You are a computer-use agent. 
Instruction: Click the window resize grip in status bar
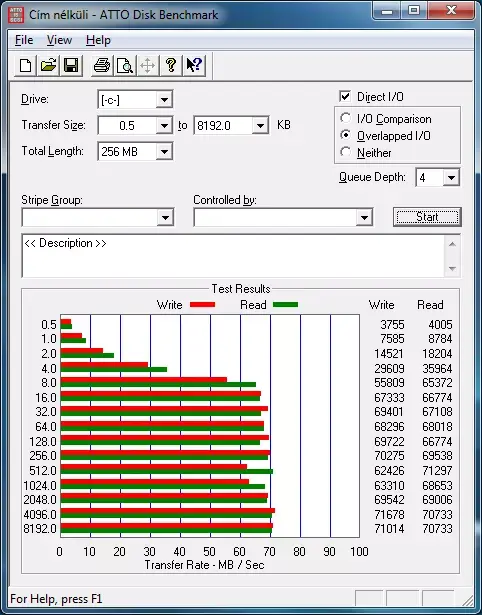[467, 599]
